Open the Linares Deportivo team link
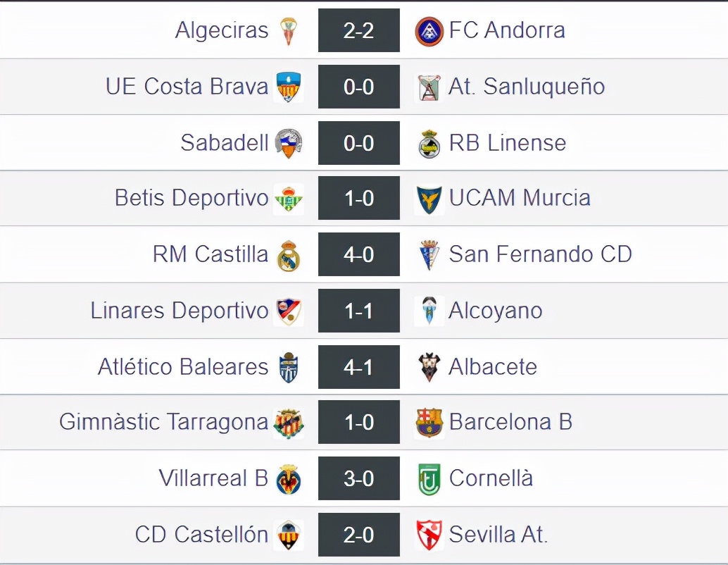The width and height of the screenshot is (728, 565). (180, 311)
